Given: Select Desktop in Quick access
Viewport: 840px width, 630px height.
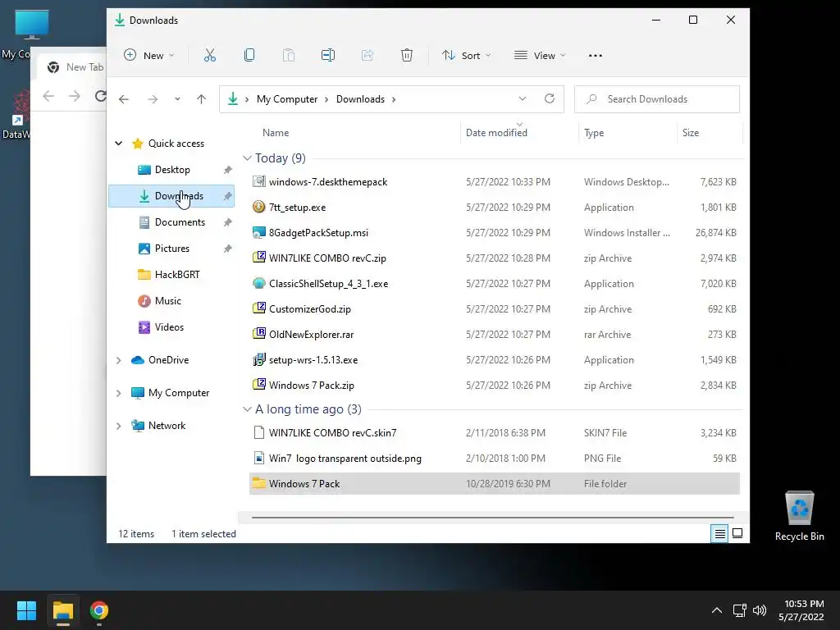Looking at the screenshot, I should point(171,169).
